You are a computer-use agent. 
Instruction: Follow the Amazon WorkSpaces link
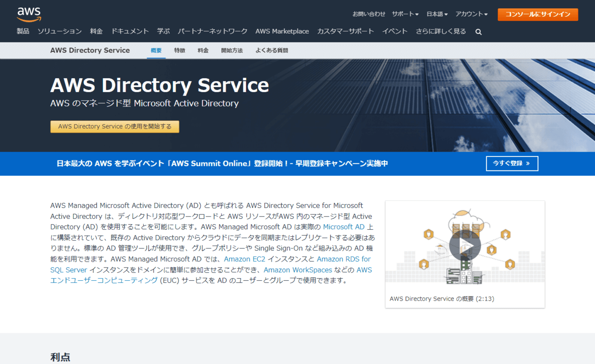coord(298,270)
